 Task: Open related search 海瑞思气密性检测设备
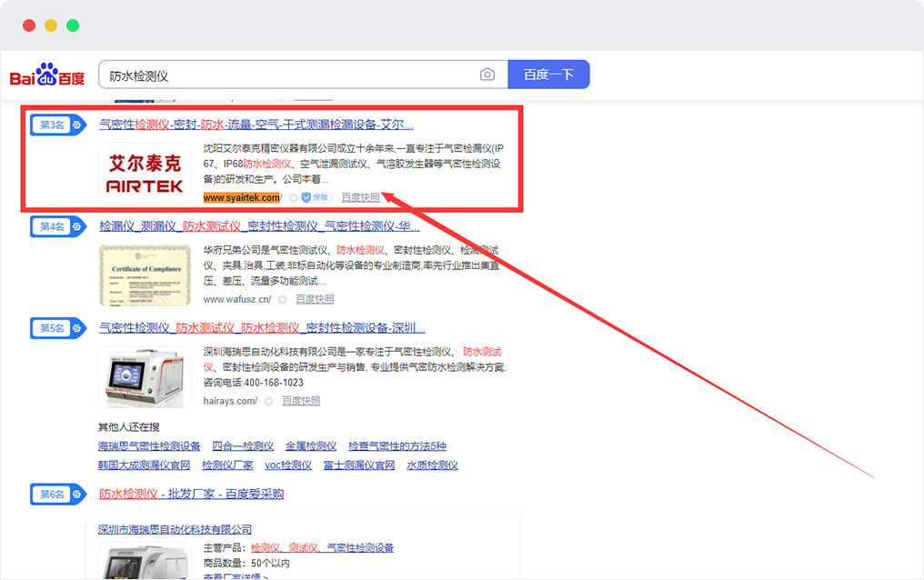149,446
